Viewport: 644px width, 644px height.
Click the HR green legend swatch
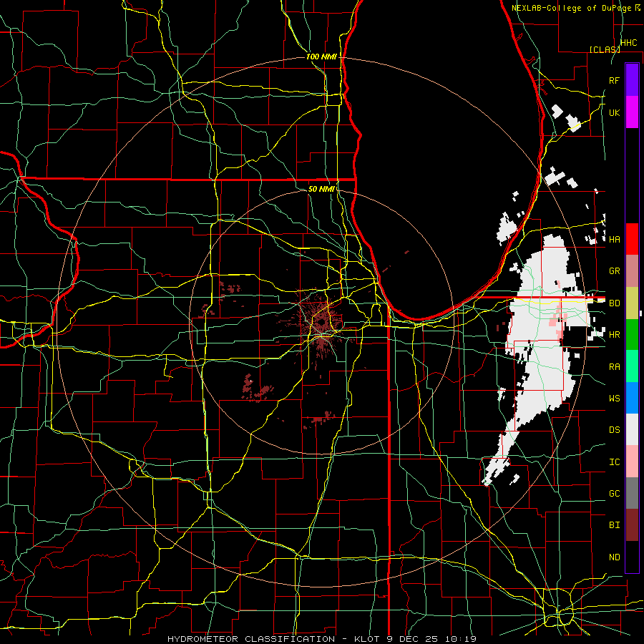pos(632,335)
